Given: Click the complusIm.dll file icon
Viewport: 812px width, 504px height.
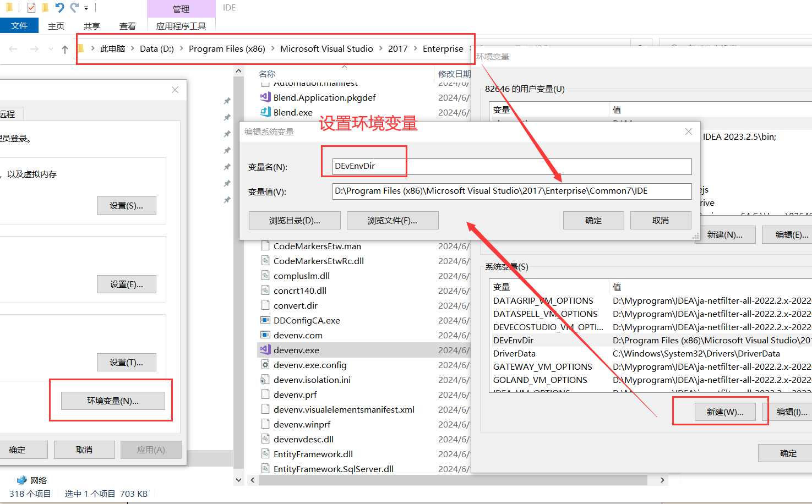Looking at the screenshot, I should tap(265, 276).
